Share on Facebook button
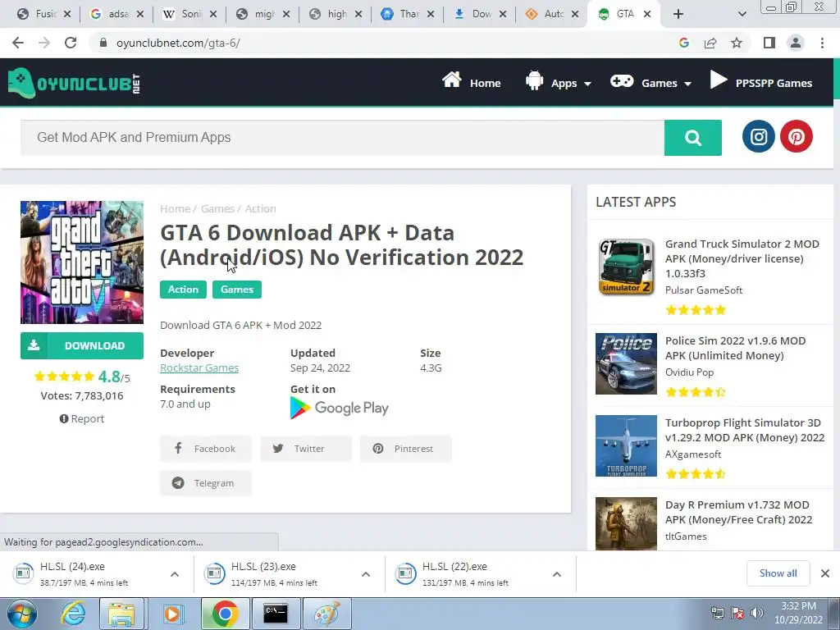840x630 pixels. (206, 449)
